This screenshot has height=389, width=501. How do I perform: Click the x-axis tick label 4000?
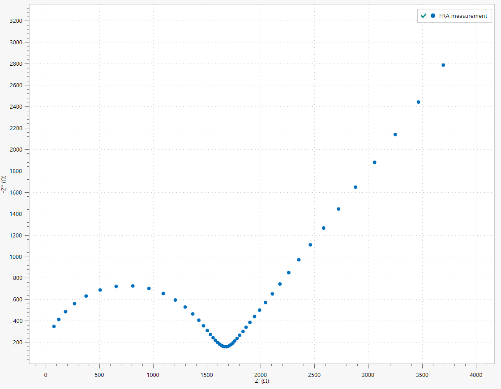(x=476, y=375)
